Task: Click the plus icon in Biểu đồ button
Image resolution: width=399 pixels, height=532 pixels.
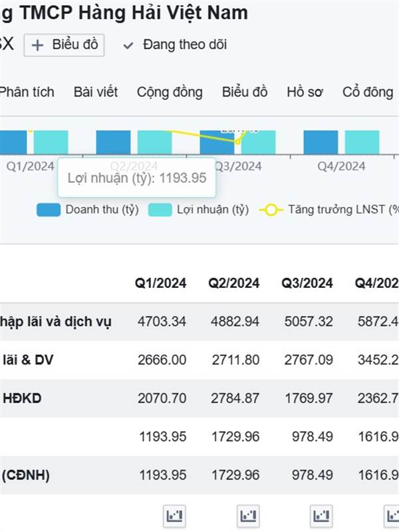Action: point(37,45)
